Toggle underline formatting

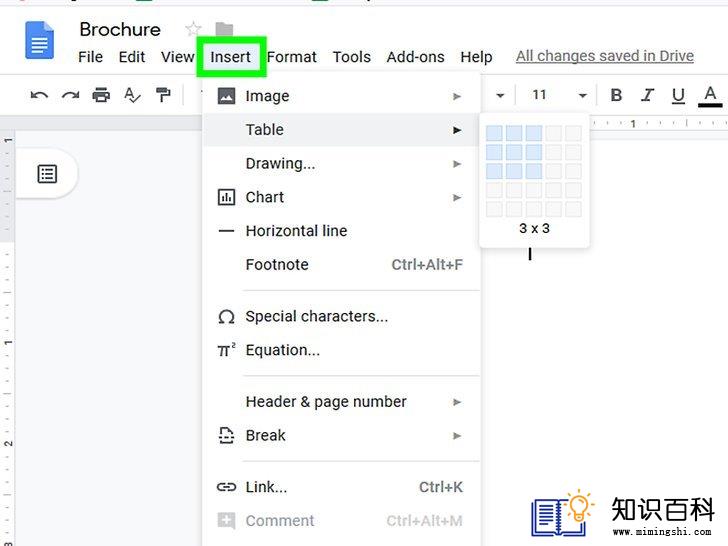coord(678,96)
